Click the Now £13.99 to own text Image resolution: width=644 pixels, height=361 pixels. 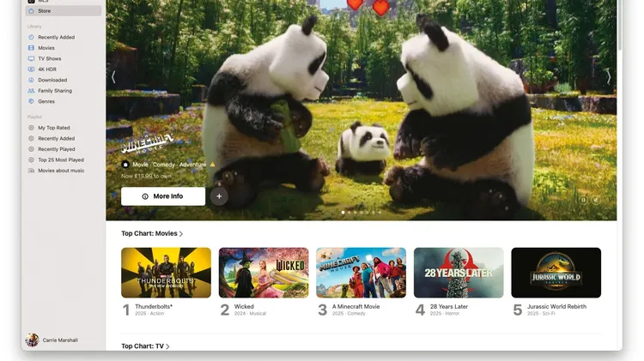pyautogui.click(x=146, y=176)
